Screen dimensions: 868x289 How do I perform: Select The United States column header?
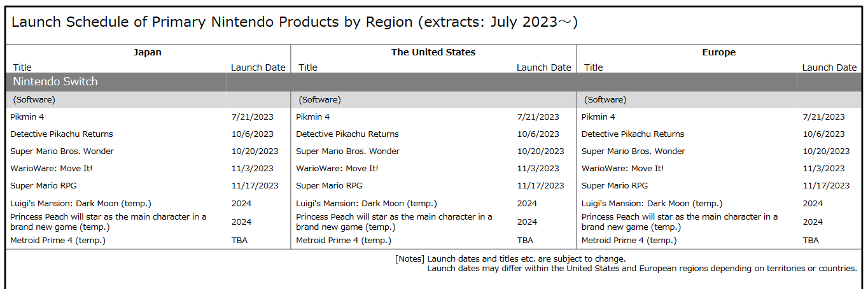(x=433, y=52)
